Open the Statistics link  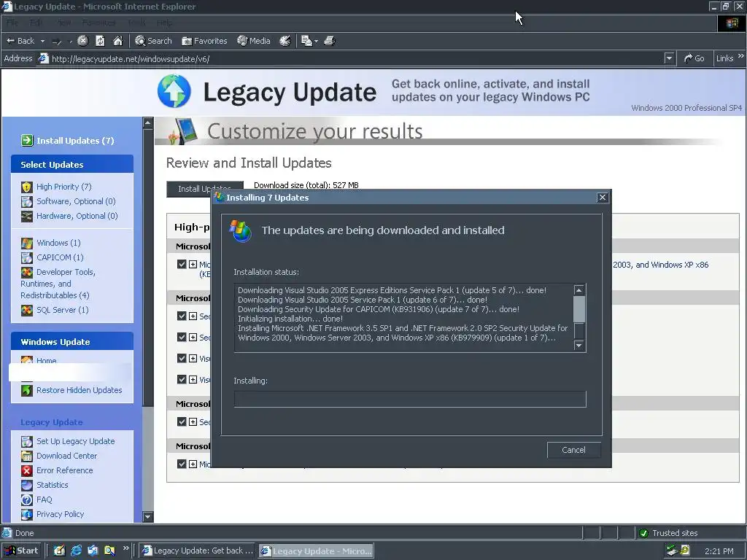53,485
